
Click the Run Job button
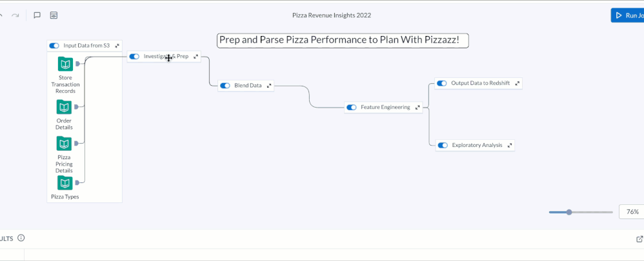click(x=628, y=15)
